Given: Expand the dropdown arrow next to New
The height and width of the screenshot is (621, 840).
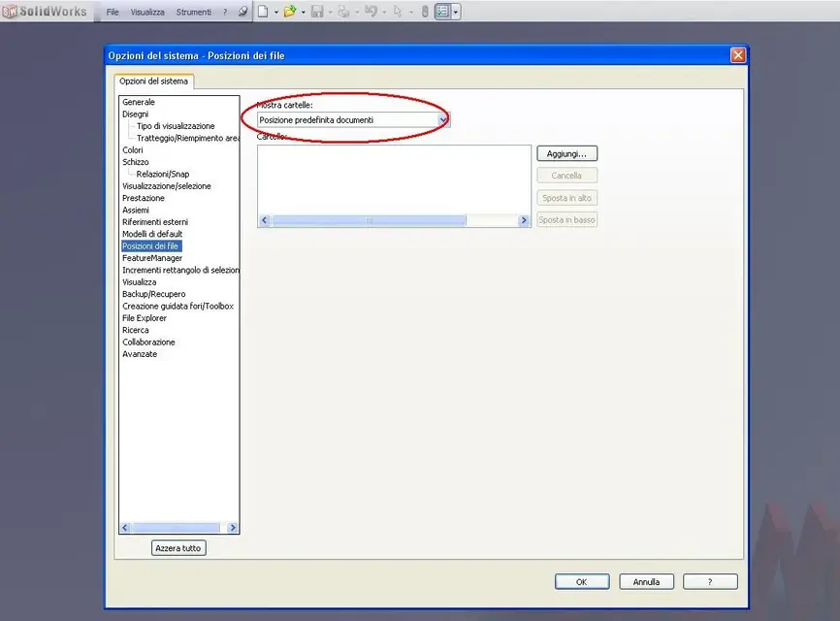Looking at the screenshot, I should 275,12.
